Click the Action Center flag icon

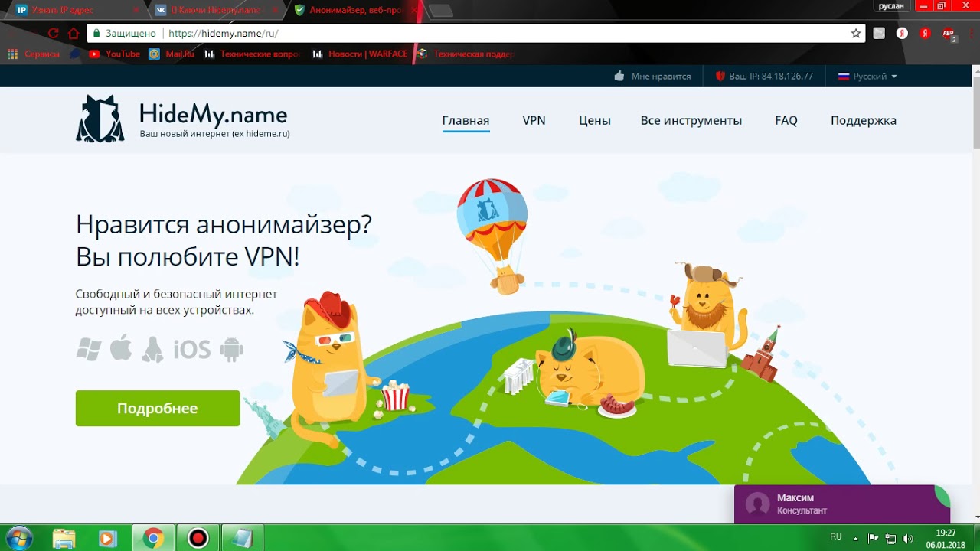pos(873,538)
